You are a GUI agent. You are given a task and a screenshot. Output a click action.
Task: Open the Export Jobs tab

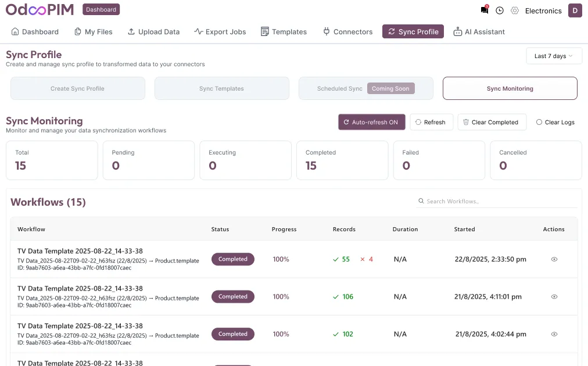click(x=220, y=31)
